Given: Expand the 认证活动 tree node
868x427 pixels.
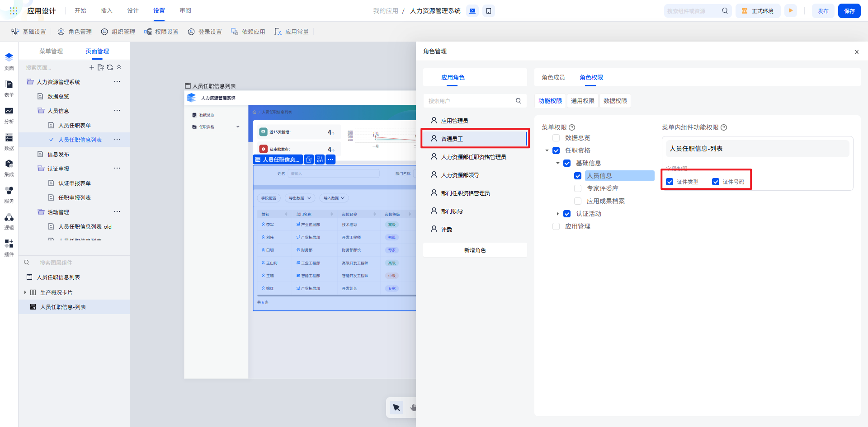Looking at the screenshot, I should click(x=558, y=214).
